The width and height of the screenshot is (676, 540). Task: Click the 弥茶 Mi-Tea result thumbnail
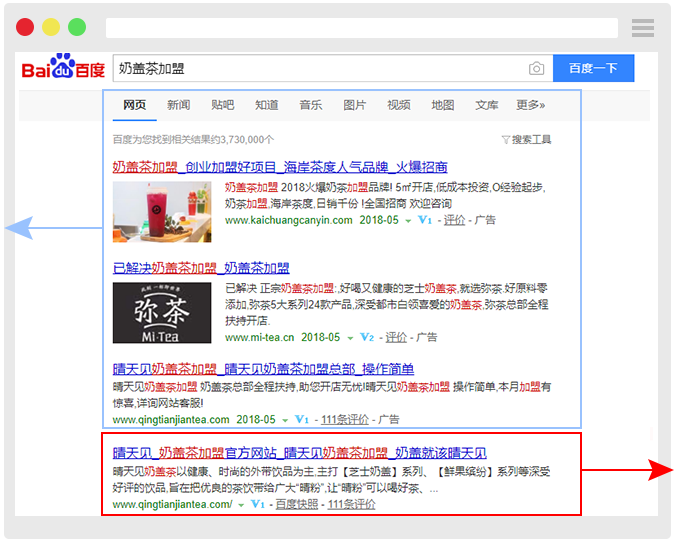[162, 313]
